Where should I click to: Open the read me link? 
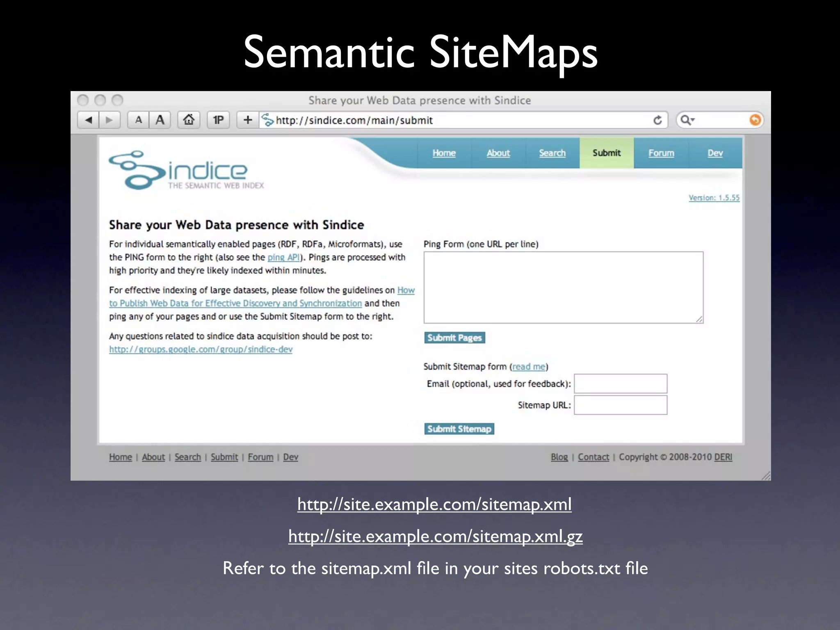tap(529, 367)
